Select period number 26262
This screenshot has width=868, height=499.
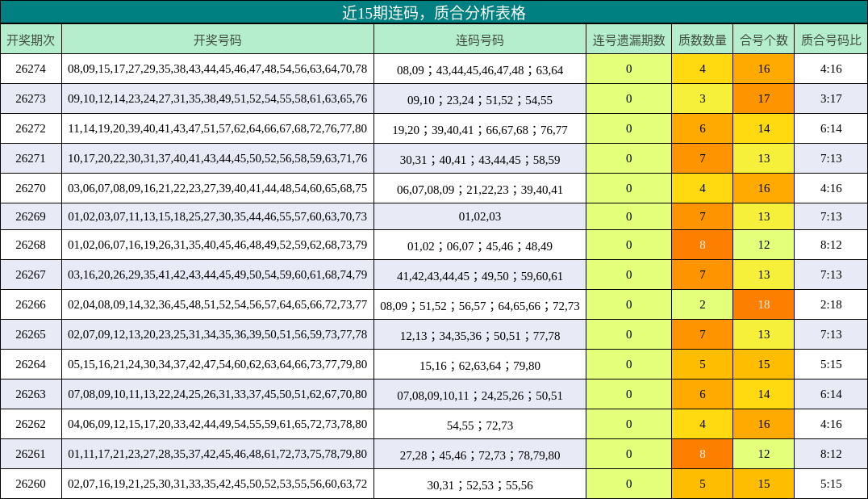coord(31,424)
